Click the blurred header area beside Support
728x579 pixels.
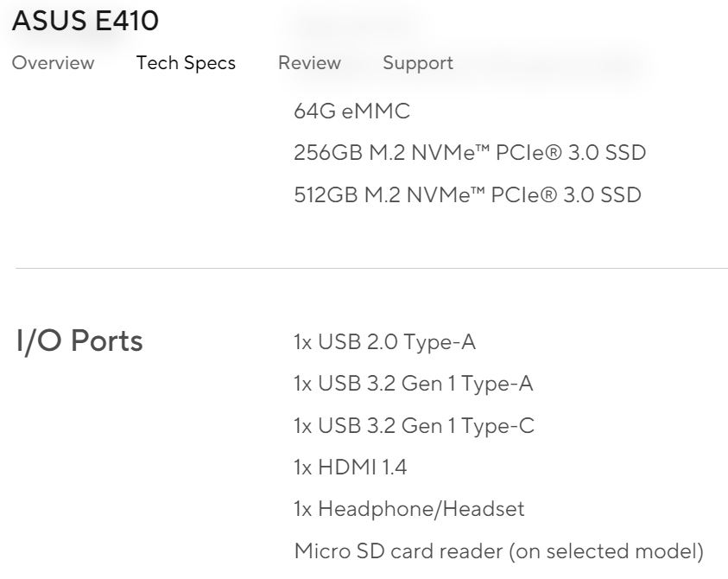557,65
